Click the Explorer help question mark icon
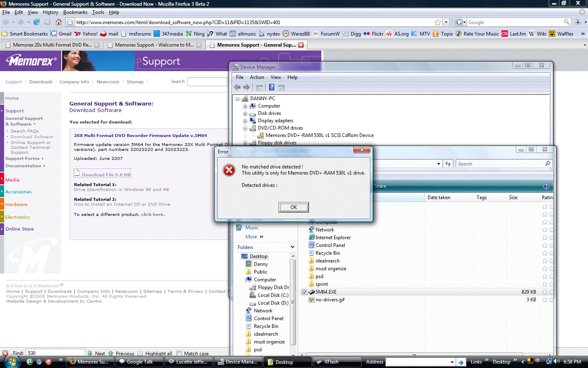Screen dimensions: 588x368 [546, 186]
